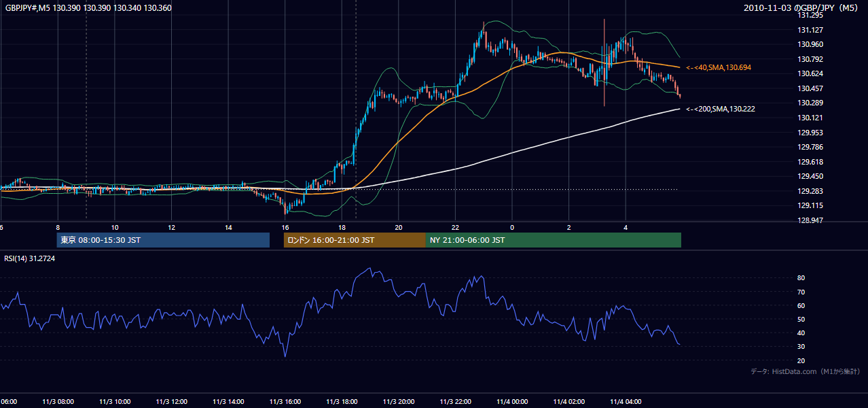Click the RSI axis level 50

pyautogui.click(x=801, y=319)
